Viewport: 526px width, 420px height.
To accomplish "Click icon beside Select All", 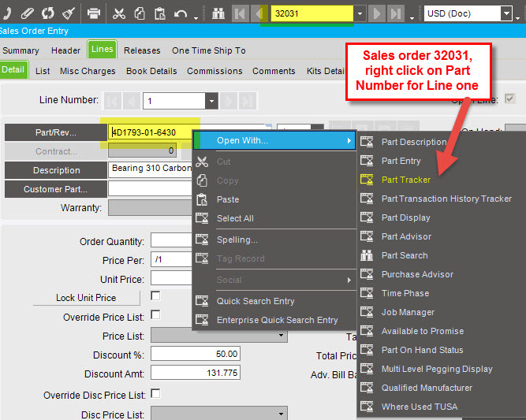I will 202,218.
